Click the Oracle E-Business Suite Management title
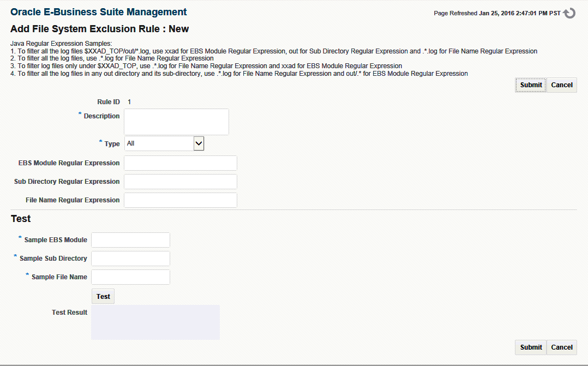Viewport: 588px width, 366px height. tap(99, 12)
